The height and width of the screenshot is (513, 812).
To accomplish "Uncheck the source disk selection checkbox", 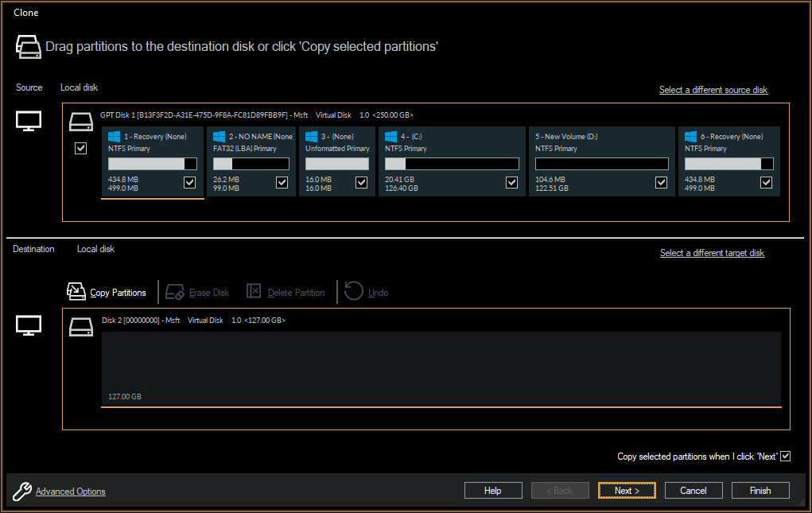I will pos(80,148).
